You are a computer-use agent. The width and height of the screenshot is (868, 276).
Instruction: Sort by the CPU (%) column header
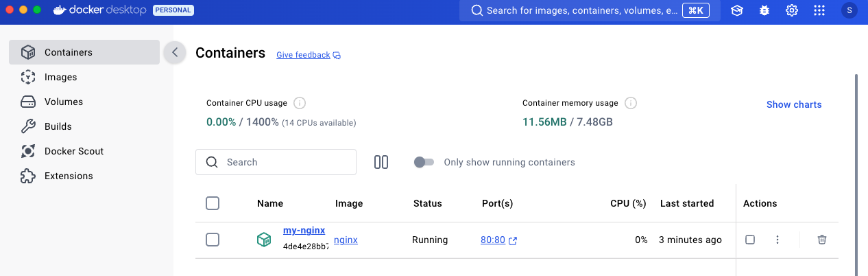click(629, 204)
